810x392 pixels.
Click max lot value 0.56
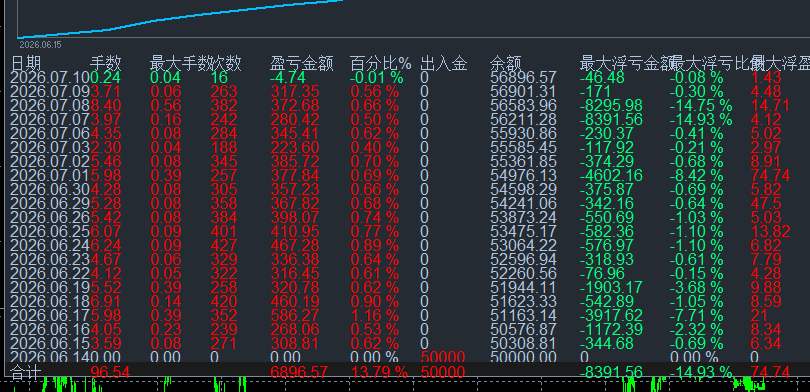coord(166,106)
